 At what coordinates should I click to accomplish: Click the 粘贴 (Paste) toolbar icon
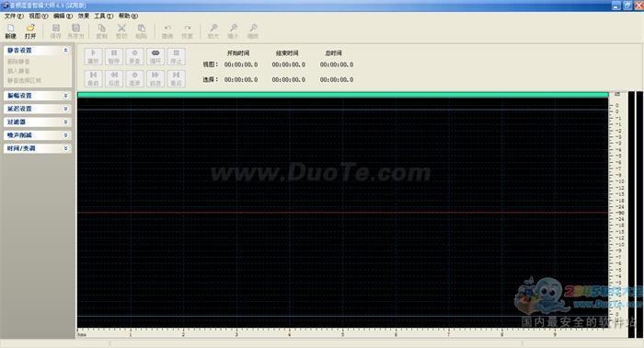point(142,31)
